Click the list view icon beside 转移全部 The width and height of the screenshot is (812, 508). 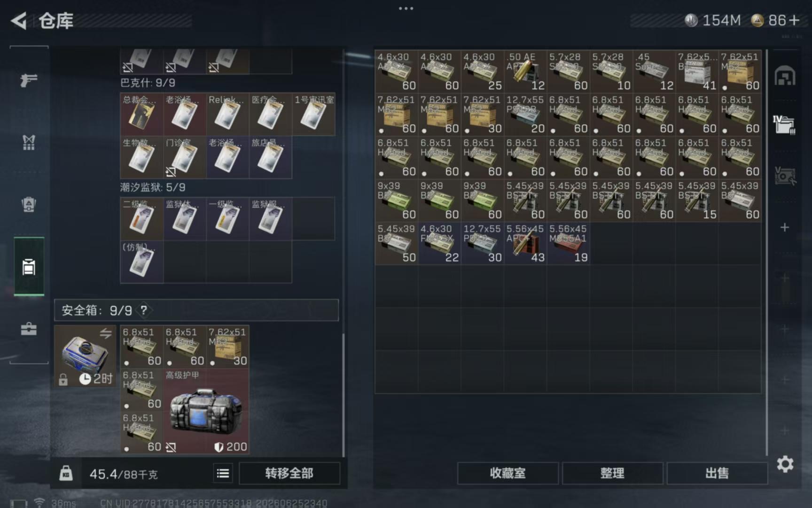coord(223,473)
